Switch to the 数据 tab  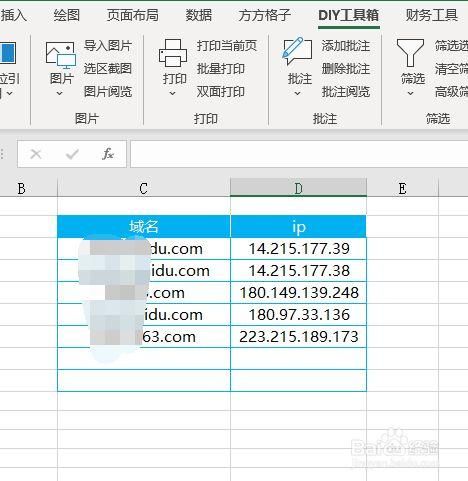tap(199, 15)
